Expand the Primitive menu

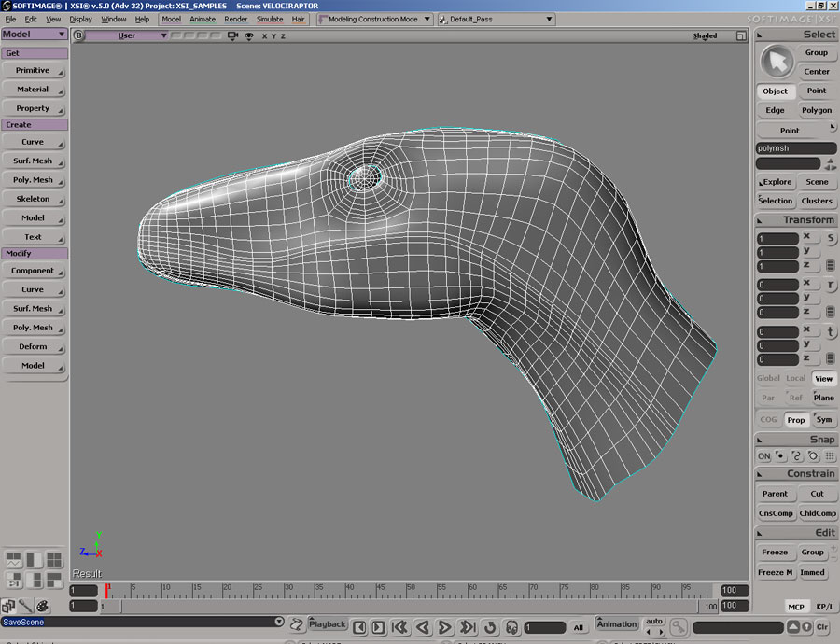[x=34, y=70]
